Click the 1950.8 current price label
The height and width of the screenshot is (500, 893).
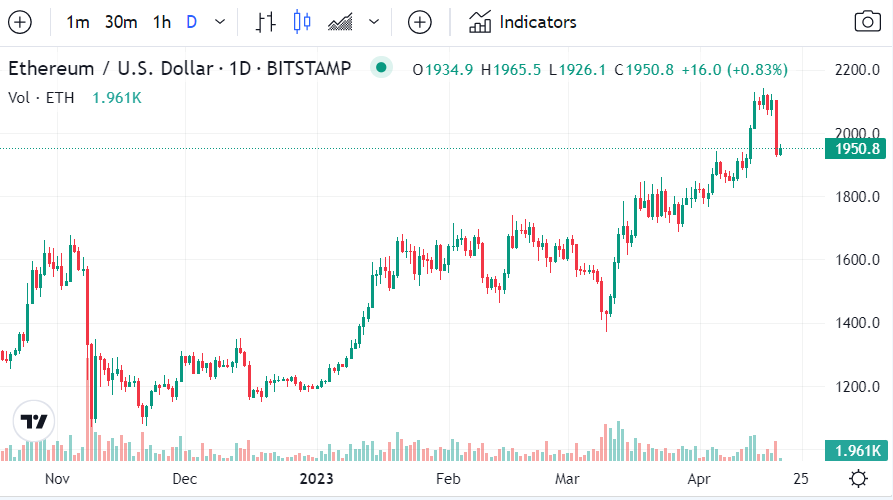click(x=855, y=149)
